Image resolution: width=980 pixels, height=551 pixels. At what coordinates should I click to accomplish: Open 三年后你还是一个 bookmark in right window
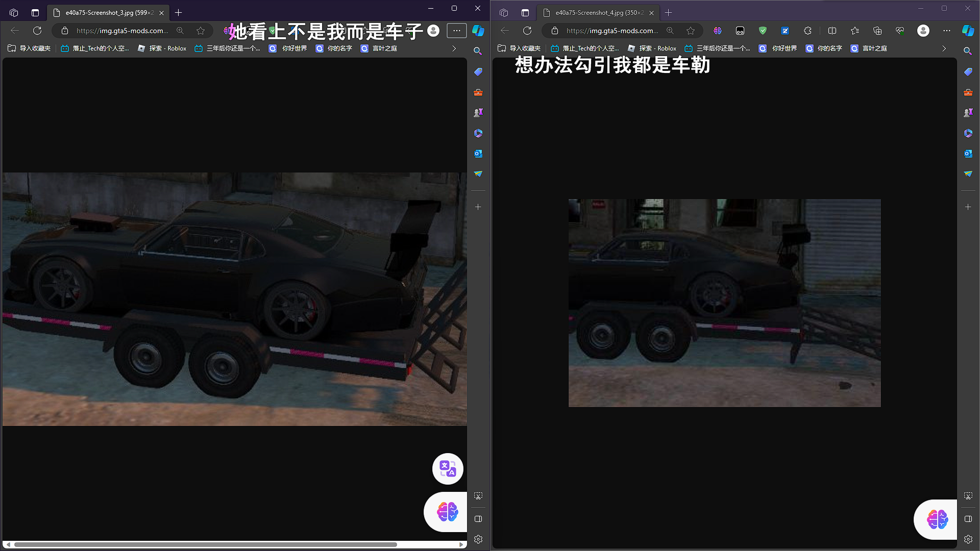tap(717, 48)
